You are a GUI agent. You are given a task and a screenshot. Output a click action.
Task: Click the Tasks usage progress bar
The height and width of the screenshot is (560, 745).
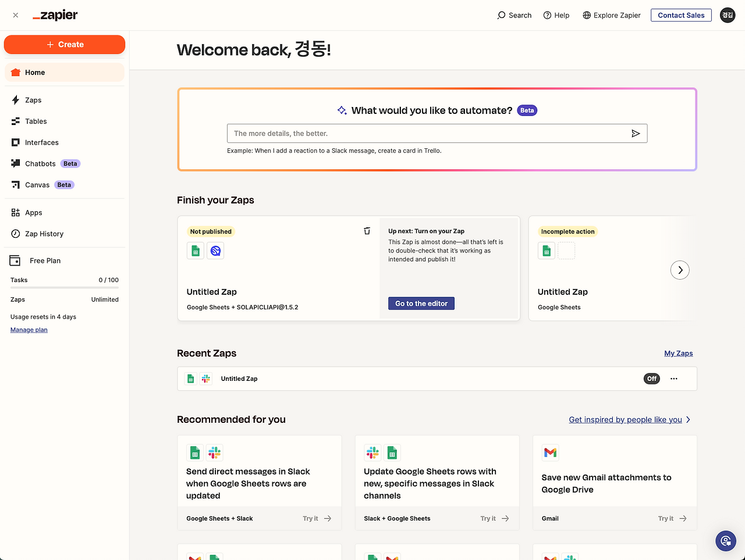(x=65, y=287)
